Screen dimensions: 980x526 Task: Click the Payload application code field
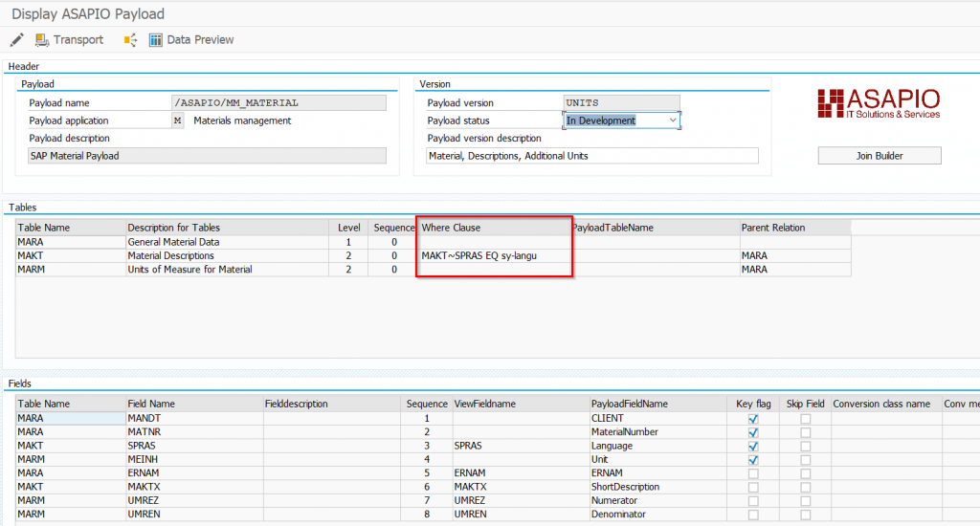(x=177, y=121)
